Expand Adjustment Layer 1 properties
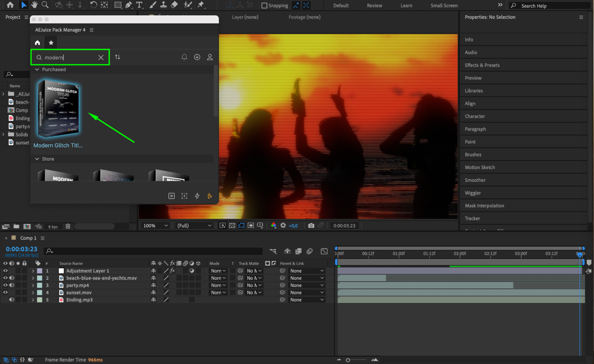594x364 pixels. 33,271
